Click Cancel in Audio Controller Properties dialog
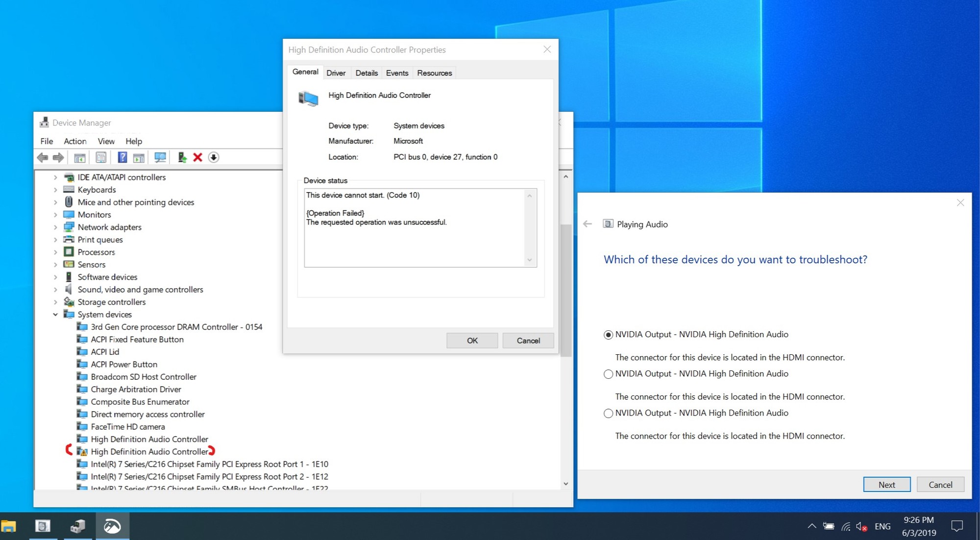The image size is (980, 540). (x=528, y=341)
